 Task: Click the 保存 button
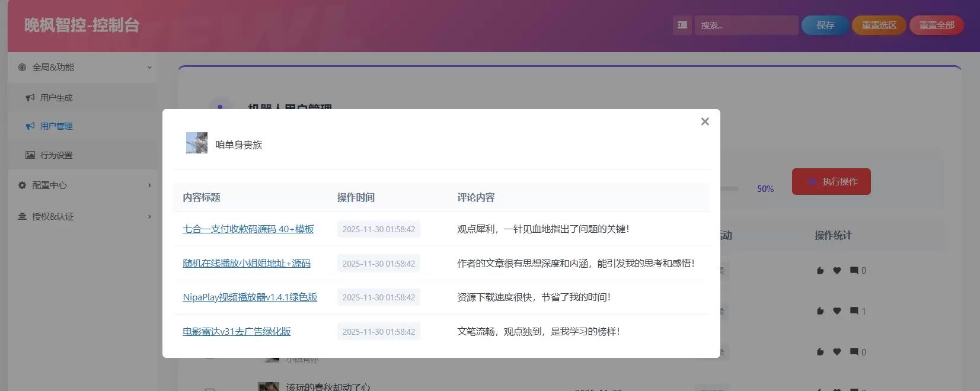click(x=825, y=25)
